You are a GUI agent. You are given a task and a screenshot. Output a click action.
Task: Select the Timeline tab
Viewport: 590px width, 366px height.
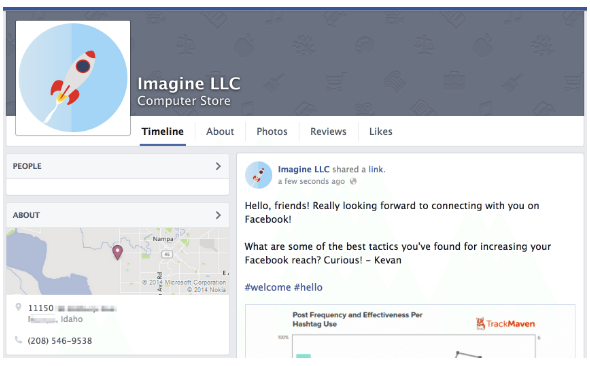[163, 132]
